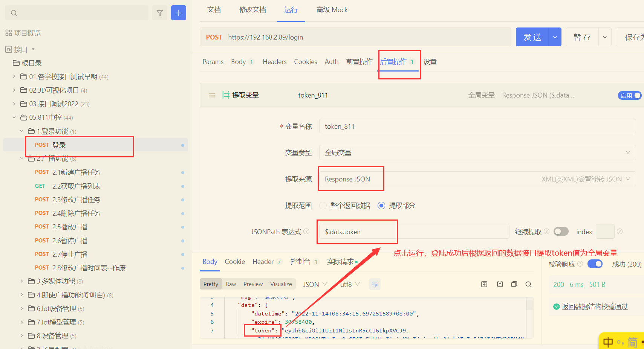Select 整个返回数据 radio option

323,206
